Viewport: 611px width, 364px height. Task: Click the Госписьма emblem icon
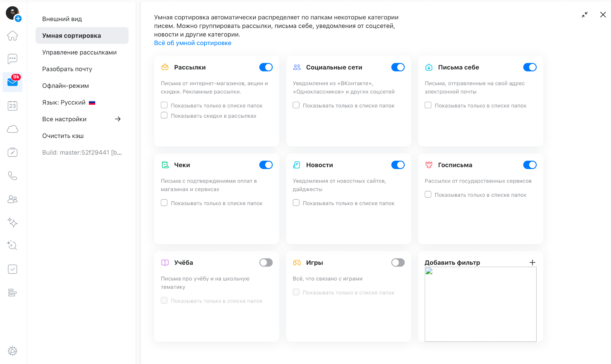(x=429, y=165)
